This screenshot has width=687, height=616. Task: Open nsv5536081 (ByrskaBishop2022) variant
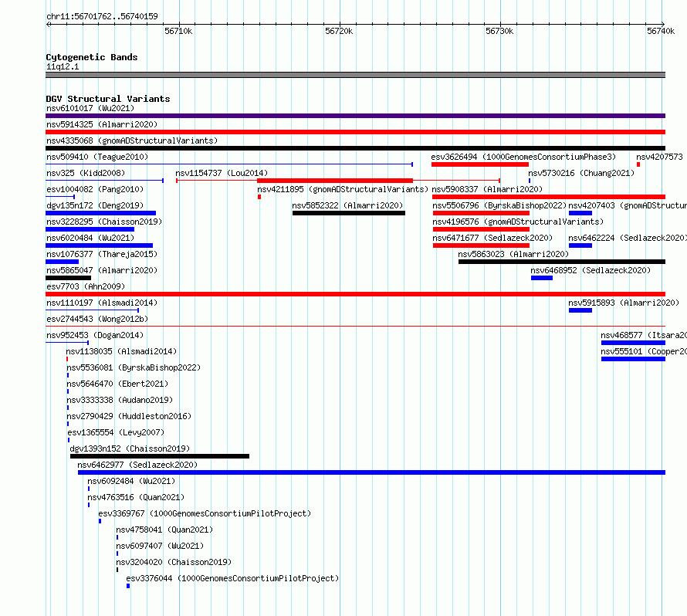point(134,367)
